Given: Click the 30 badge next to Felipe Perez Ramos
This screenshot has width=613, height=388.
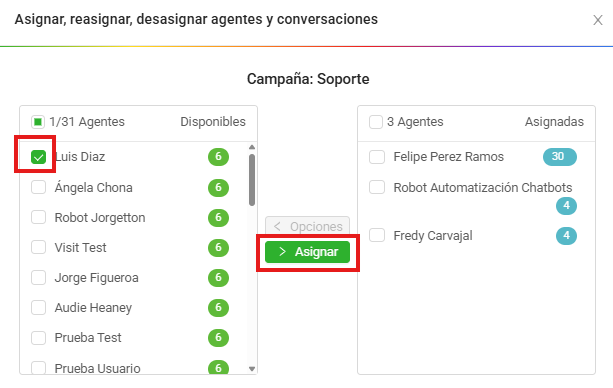Looking at the screenshot, I should (x=559, y=157).
